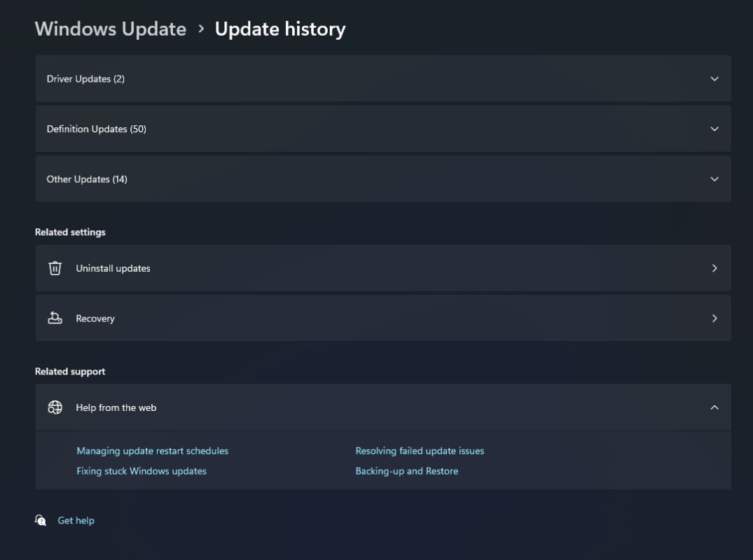Open Uninstall updates via its arrow
This screenshot has width=753, height=560.
714,268
